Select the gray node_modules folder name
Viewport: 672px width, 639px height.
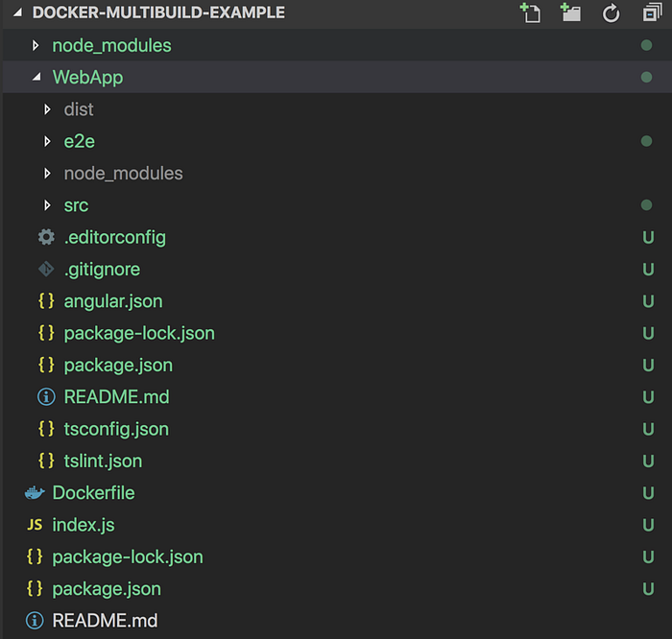[x=124, y=174]
